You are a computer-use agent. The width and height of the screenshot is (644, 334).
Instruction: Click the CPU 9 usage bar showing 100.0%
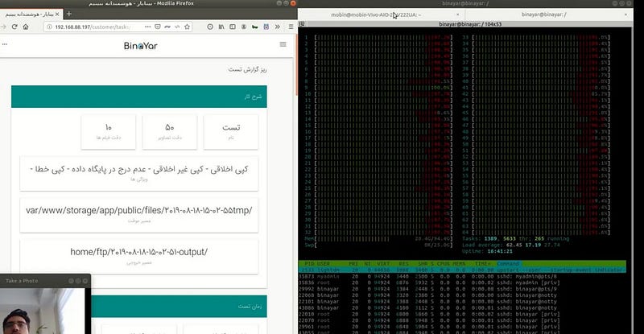[x=384, y=88]
